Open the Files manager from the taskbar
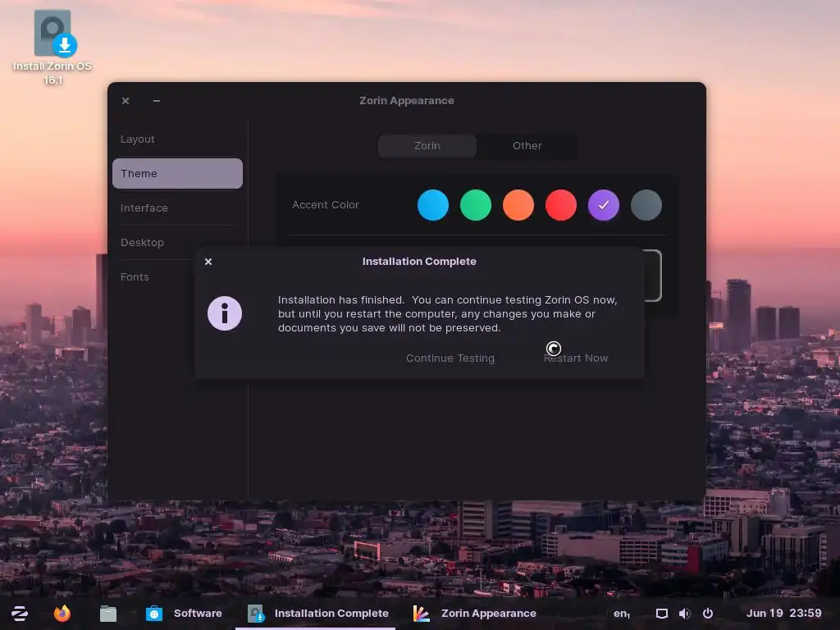The height and width of the screenshot is (630, 840). coord(107,614)
